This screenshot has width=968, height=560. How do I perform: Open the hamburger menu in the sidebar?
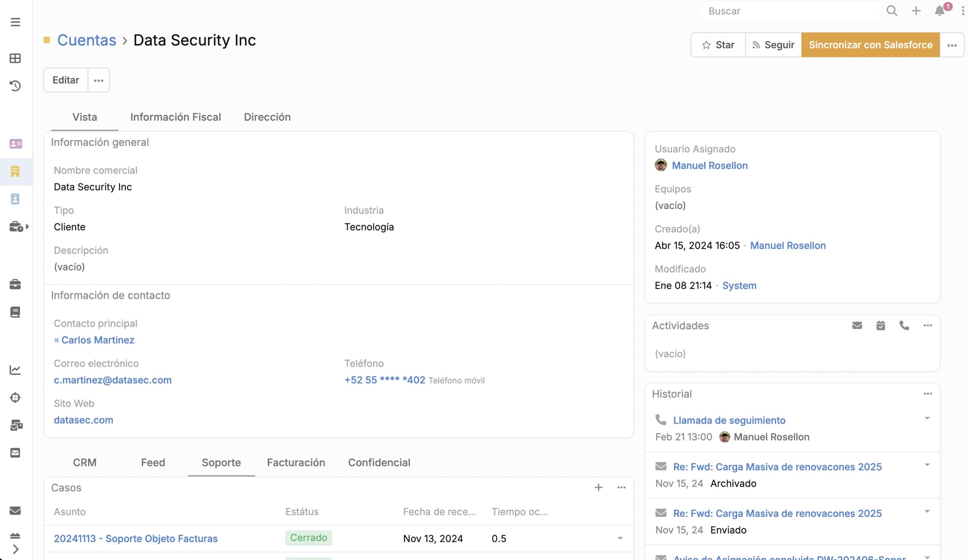point(16,22)
